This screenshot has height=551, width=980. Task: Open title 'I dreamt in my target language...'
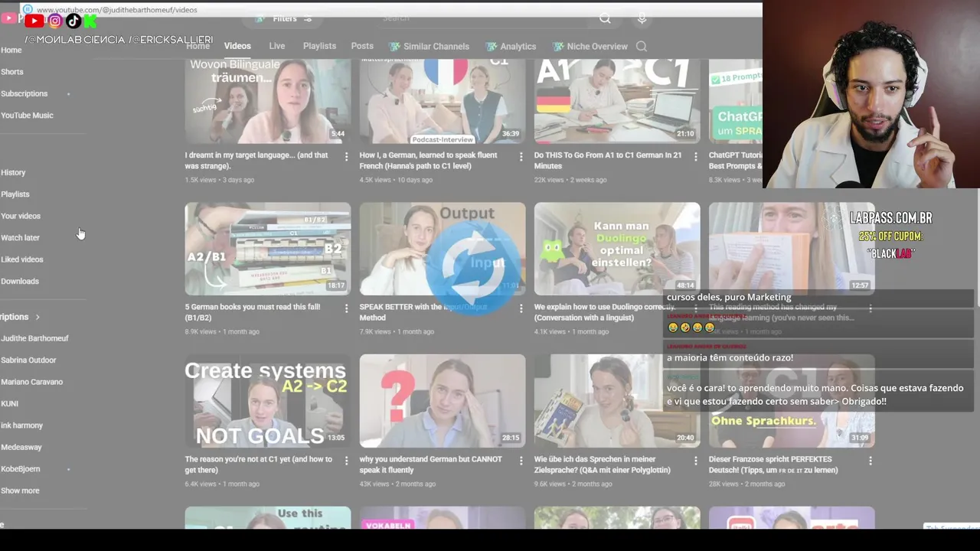[x=256, y=161]
